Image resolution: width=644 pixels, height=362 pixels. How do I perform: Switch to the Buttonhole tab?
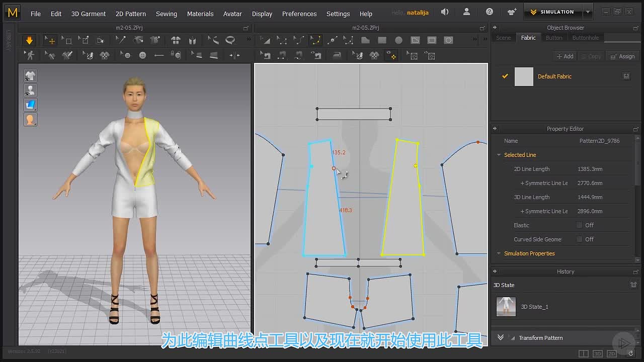point(585,38)
